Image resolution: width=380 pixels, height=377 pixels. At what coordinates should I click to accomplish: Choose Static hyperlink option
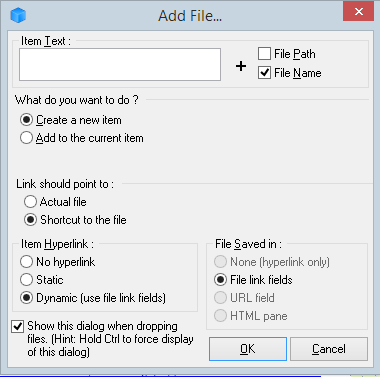tap(26, 280)
